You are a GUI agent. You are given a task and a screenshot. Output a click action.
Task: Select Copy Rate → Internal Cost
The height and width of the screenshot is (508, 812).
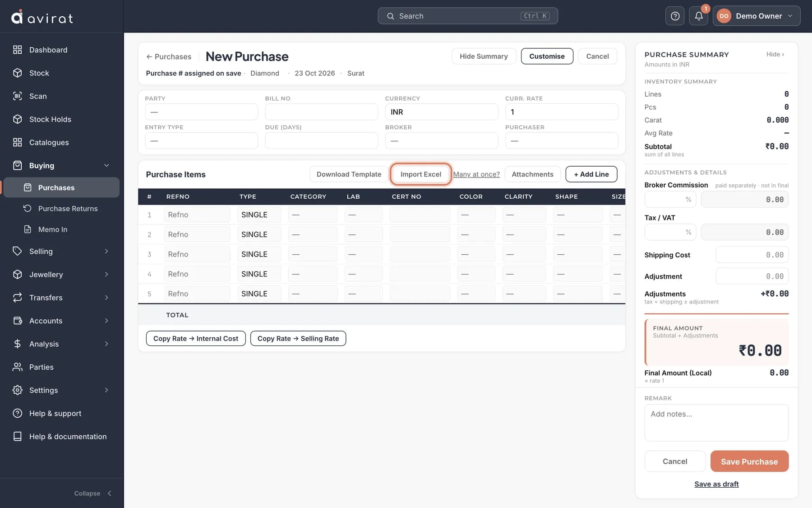click(x=196, y=338)
